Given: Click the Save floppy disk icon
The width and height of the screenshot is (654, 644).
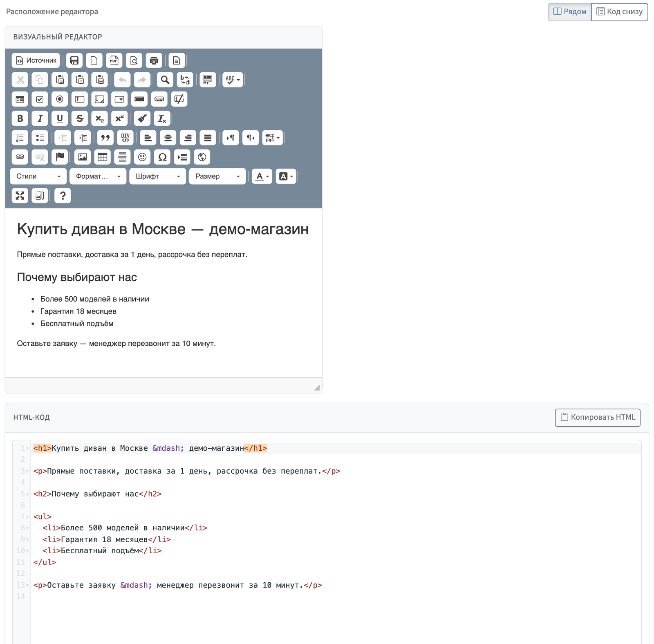Looking at the screenshot, I should pos(74,60).
